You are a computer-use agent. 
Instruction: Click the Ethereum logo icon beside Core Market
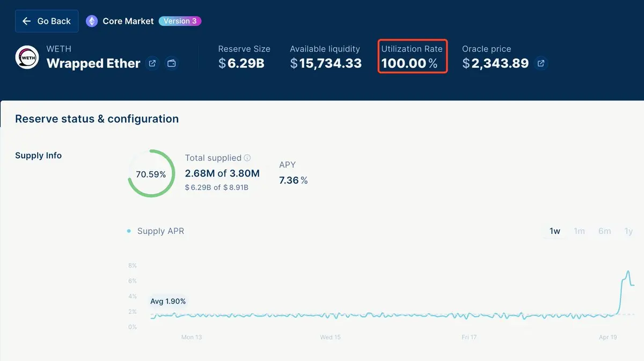(x=92, y=21)
